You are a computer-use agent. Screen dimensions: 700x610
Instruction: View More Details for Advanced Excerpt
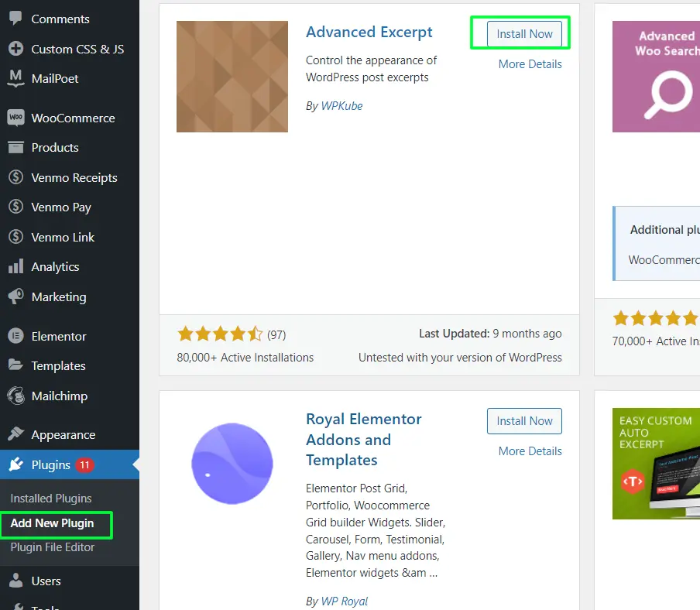click(530, 64)
